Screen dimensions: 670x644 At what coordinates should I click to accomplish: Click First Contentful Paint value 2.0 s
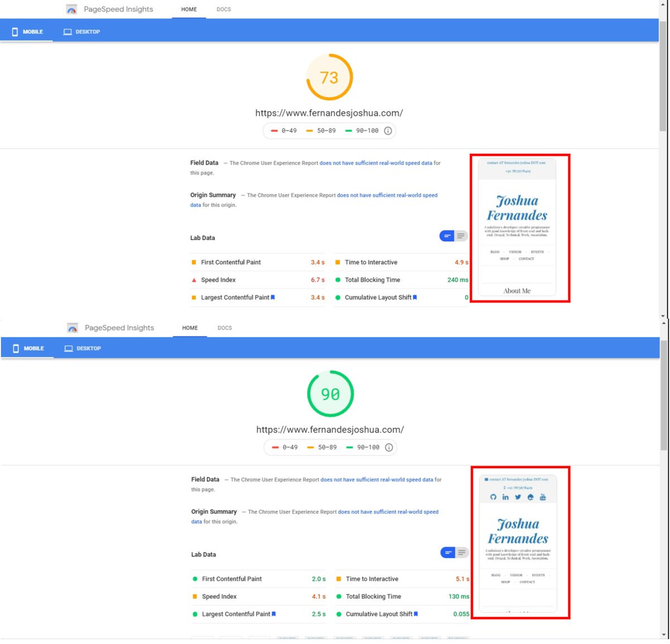pos(319,579)
